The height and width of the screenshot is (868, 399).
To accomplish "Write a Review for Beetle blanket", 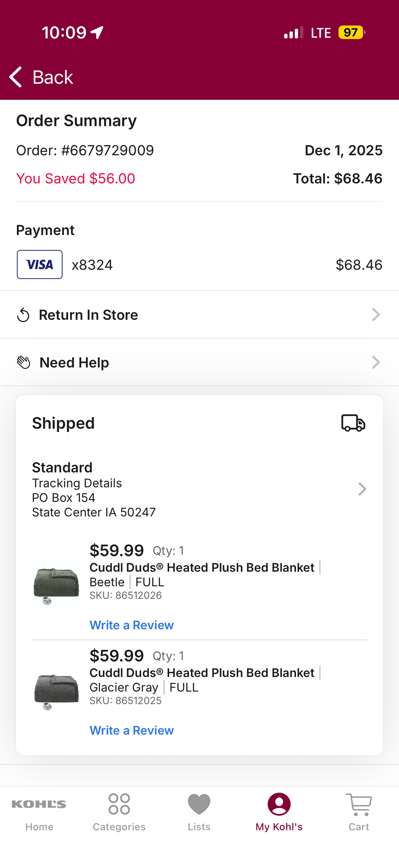I will [132, 625].
